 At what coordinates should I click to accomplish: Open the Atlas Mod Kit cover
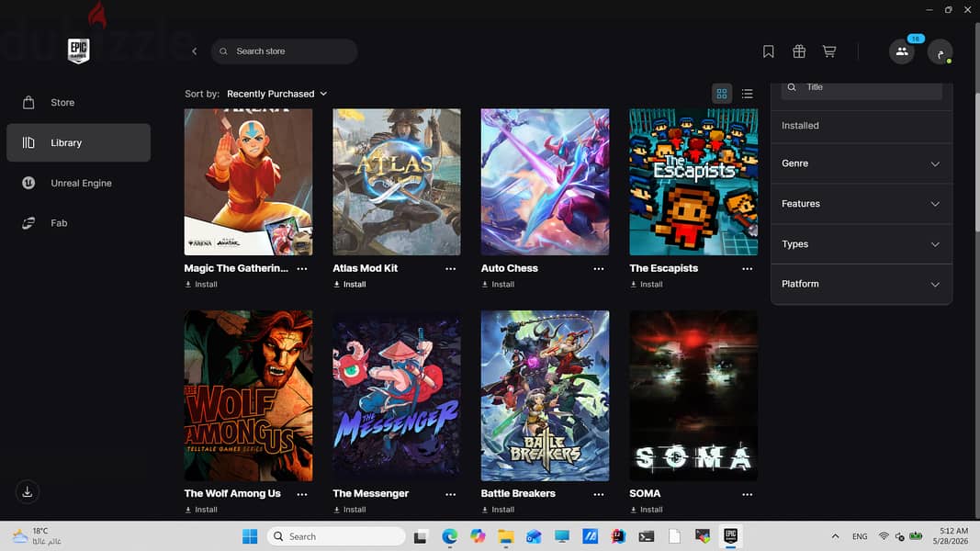tap(396, 182)
